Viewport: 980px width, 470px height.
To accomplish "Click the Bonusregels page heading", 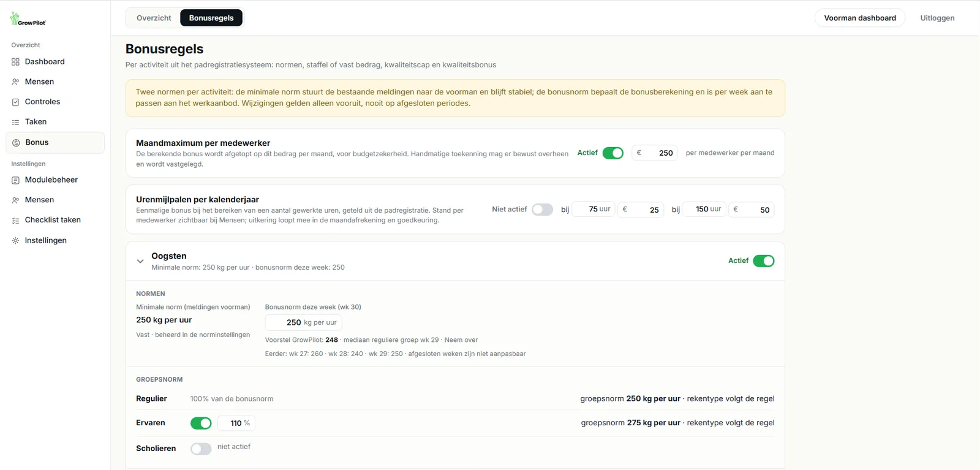I will [164, 49].
